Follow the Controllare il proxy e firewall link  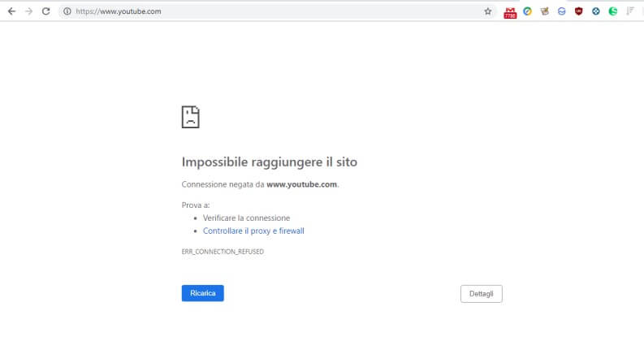[253, 231]
